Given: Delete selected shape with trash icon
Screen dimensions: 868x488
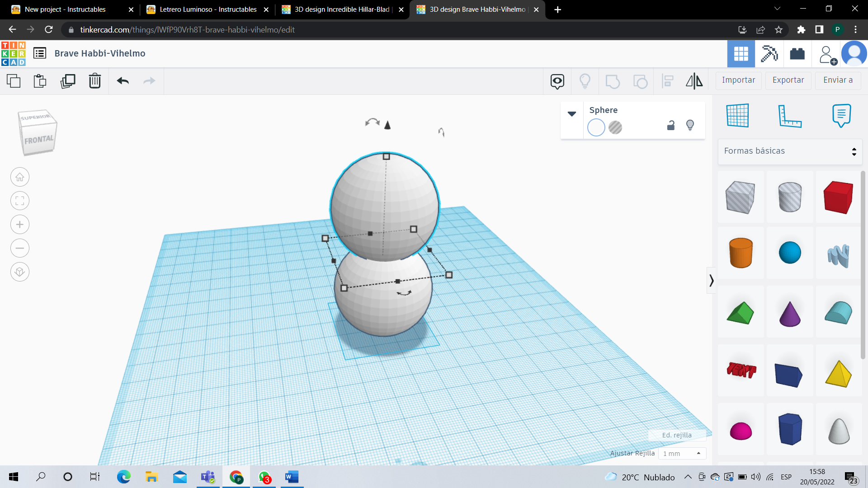Looking at the screenshot, I should (x=95, y=81).
